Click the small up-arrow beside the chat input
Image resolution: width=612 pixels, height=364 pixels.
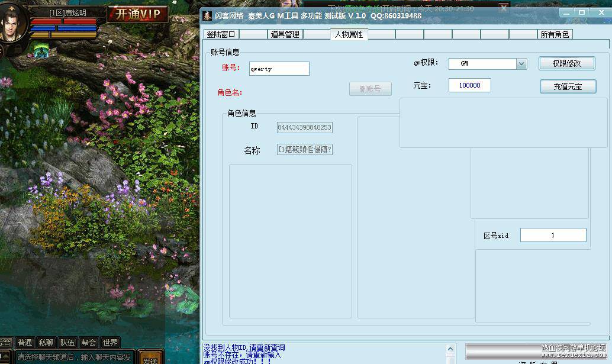(x=5, y=356)
